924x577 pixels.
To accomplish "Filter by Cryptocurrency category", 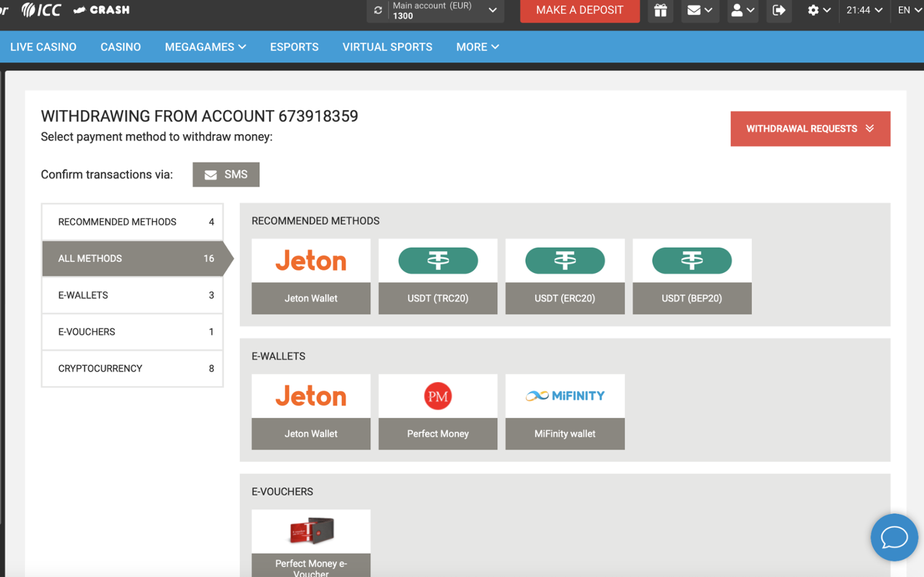I will [x=132, y=369].
